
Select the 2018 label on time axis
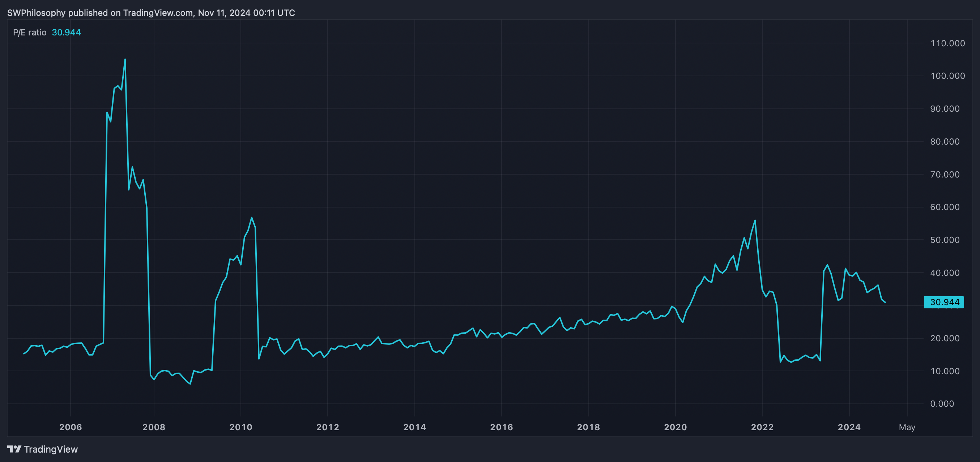[x=588, y=427]
